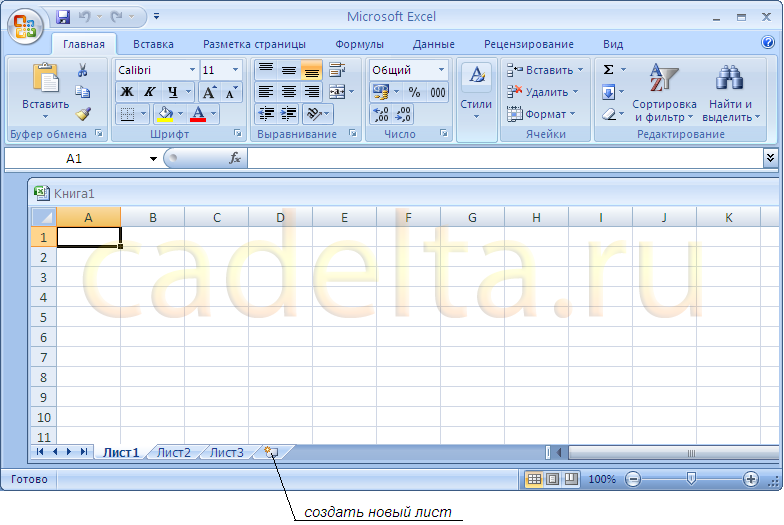Open the Calibri font name dropdown
784x525 pixels.
192,70
